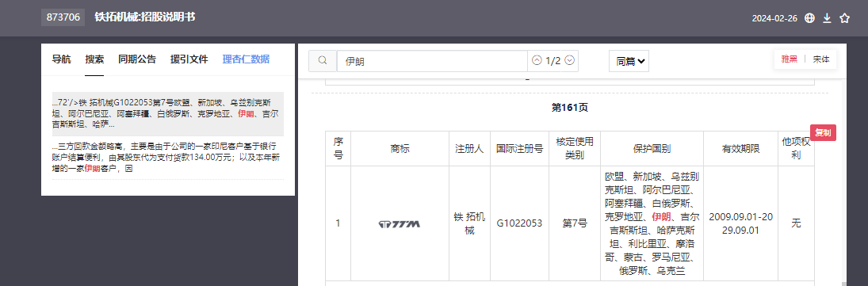Viewport: 868px width, 286px height.
Task: Click the 第7号 class cell
Action: pyautogui.click(x=574, y=223)
